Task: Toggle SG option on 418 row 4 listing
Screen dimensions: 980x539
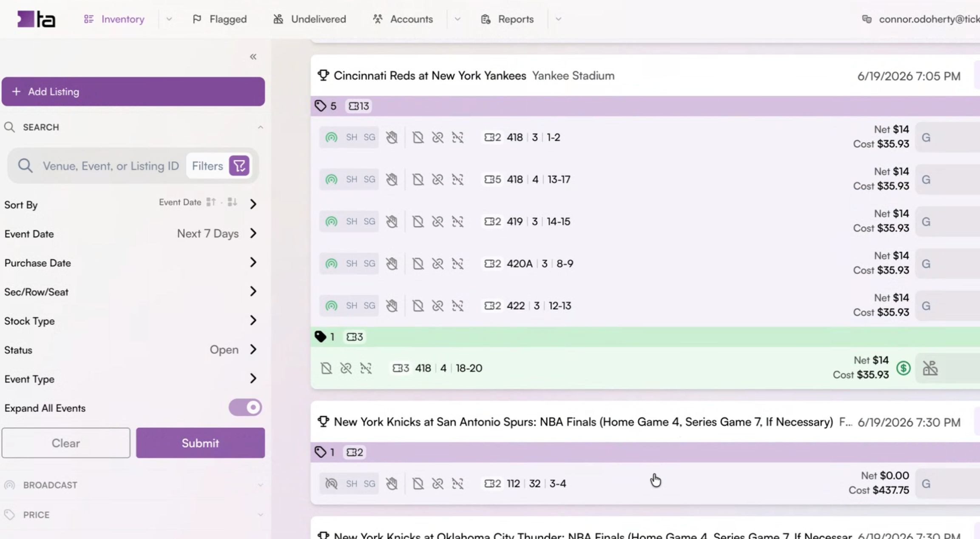Action: coord(369,180)
